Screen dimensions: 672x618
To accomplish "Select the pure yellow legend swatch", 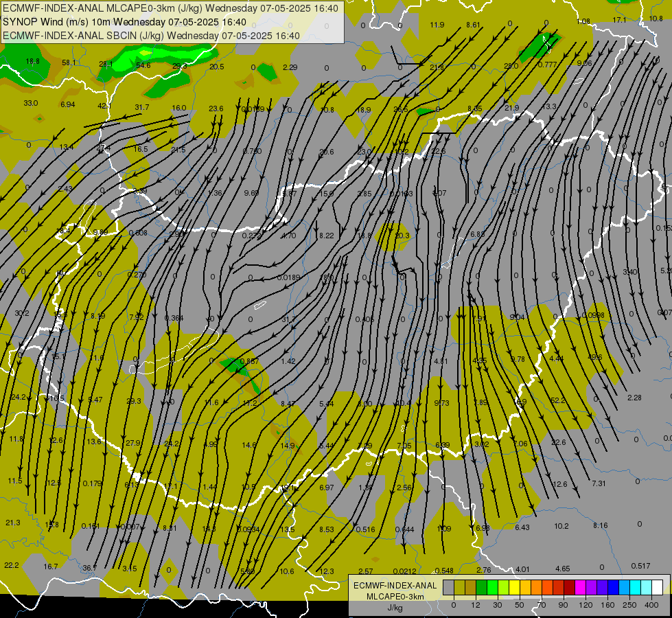I will [514, 587].
